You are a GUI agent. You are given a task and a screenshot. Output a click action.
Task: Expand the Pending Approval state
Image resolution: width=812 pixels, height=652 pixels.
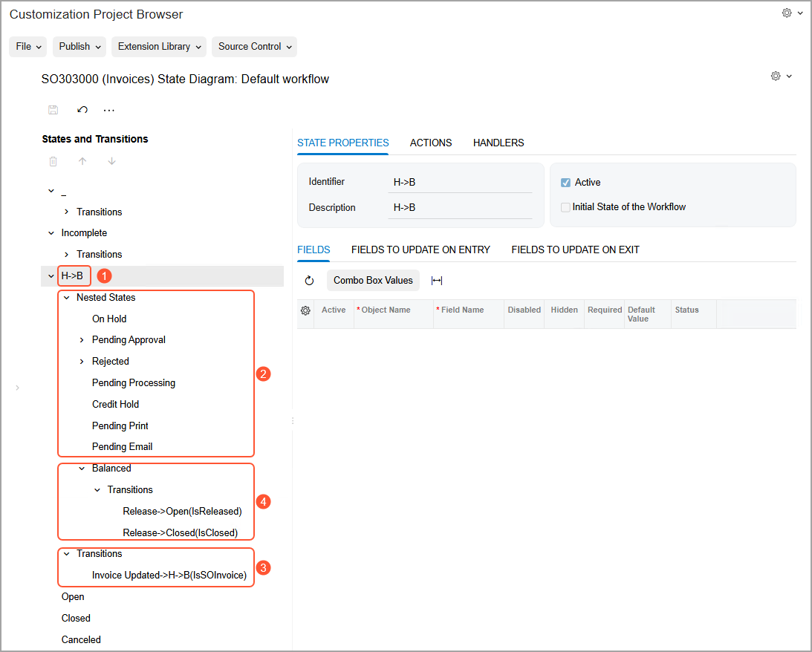point(82,340)
